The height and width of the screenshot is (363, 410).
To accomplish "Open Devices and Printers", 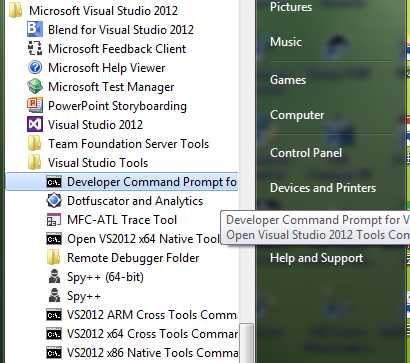I will [x=323, y=188].
